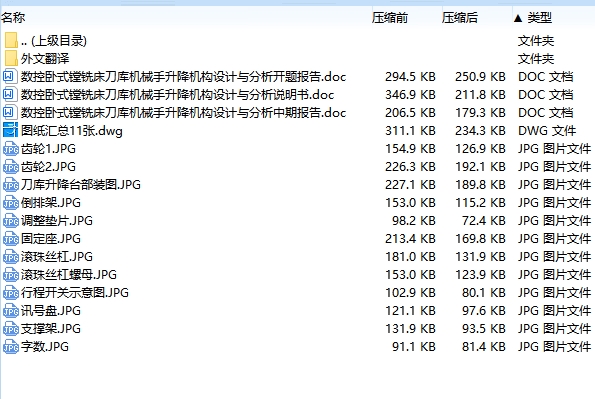Click the parent directory folder icon

[x=11, y=40]
